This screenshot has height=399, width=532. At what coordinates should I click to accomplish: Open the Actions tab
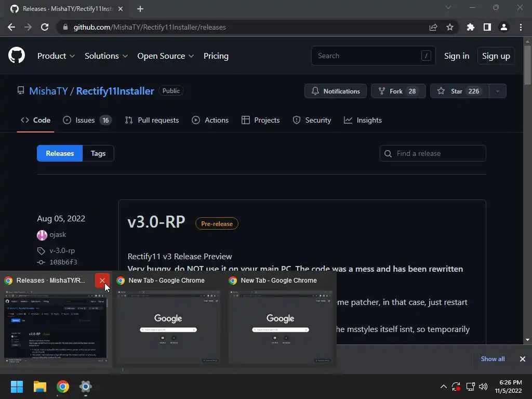(x=210, y=120)
